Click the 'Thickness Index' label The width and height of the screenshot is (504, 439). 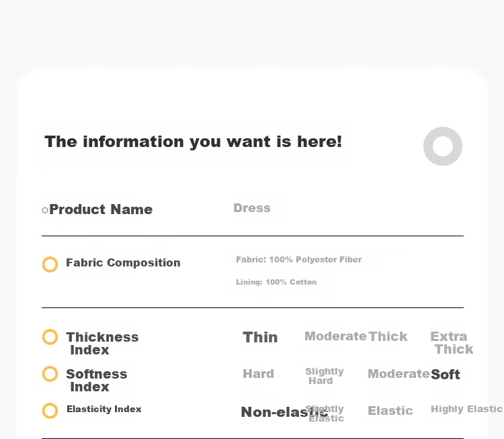pyautogui.click(x=102, y=343)
